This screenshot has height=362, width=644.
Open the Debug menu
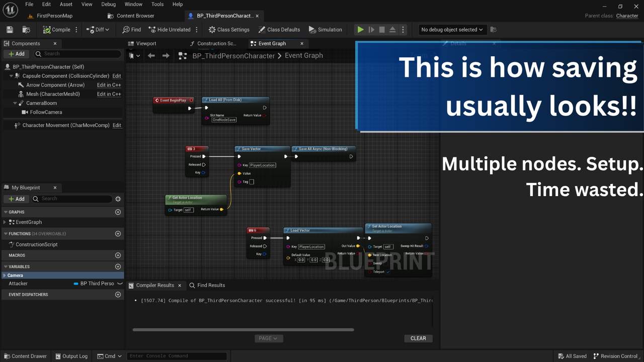click(108, 4)
